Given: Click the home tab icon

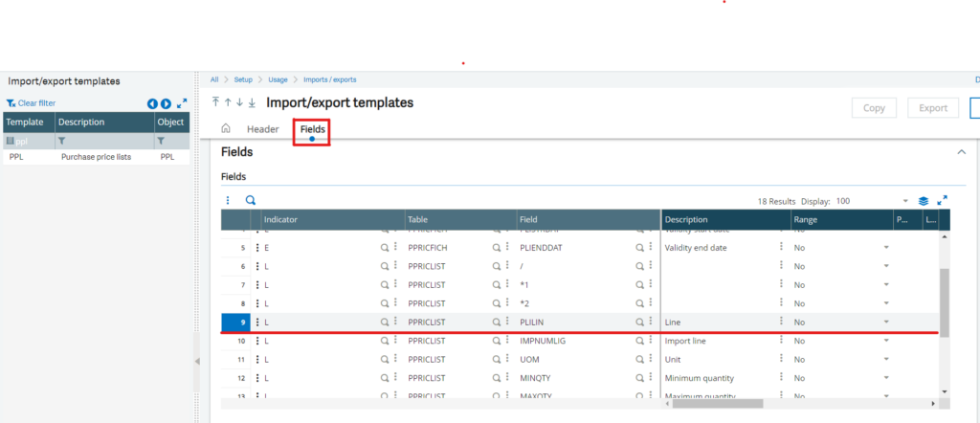Looking at the screenshot, I should coord(226,128).
